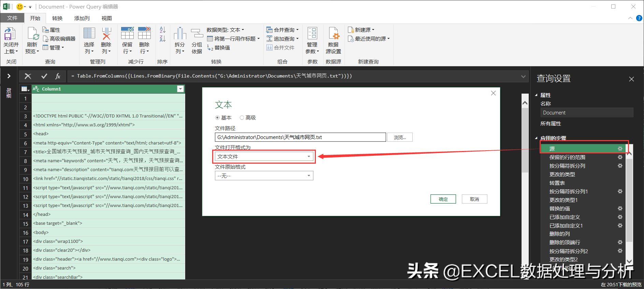The width and height of the screenshot is (644, 289).
Task: Select the 删除的列 applied step
Action: (x=559, y=234)
